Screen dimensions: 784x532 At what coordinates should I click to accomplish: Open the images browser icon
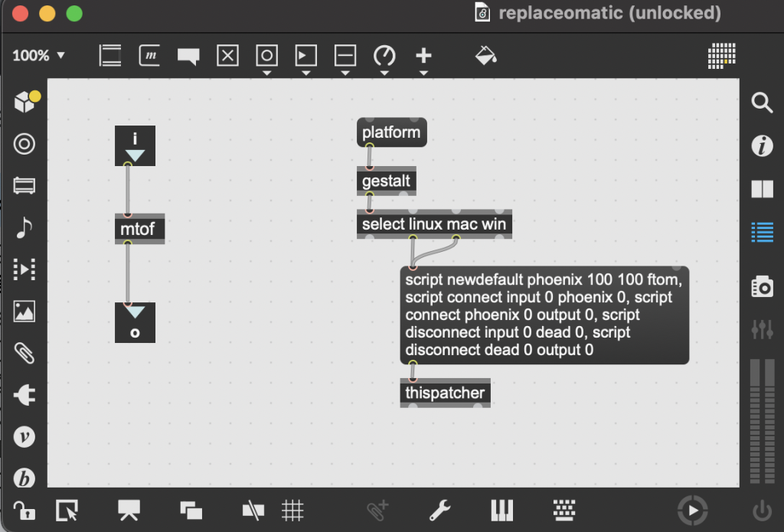pos(24,311)
